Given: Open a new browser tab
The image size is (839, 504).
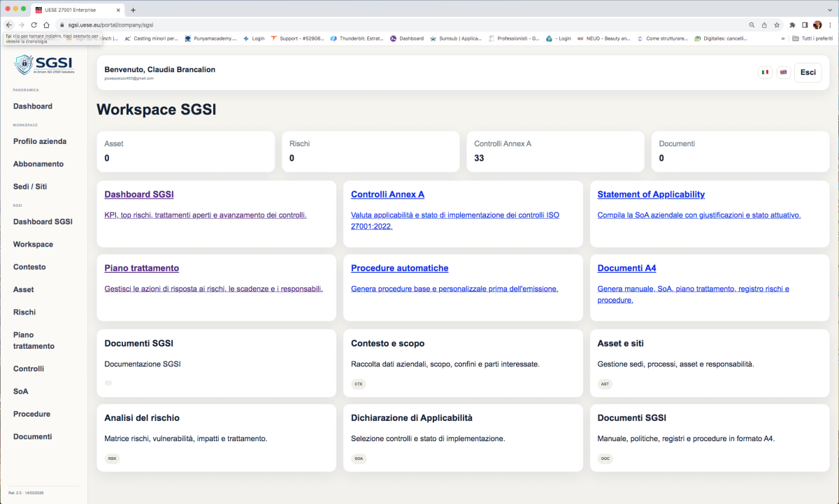Looking at the screenshot, I should coord(134,10).
